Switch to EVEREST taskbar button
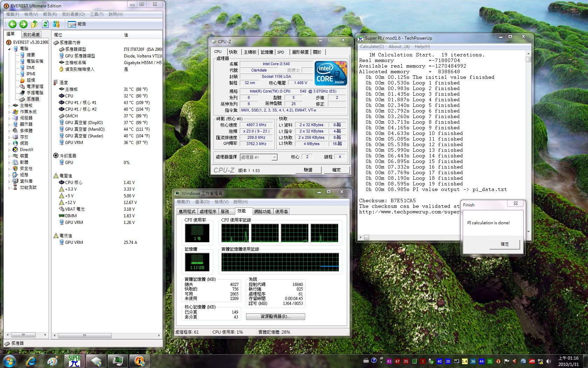Image resolution: width=588 pixels, height=368 pixels. (139, 361)
